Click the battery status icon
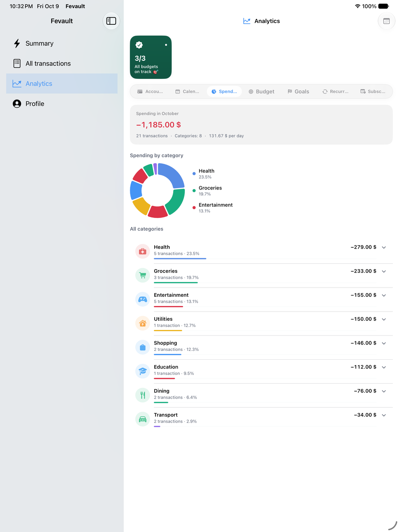The width and height of the screenshot is (399, 532). (383, 6)
